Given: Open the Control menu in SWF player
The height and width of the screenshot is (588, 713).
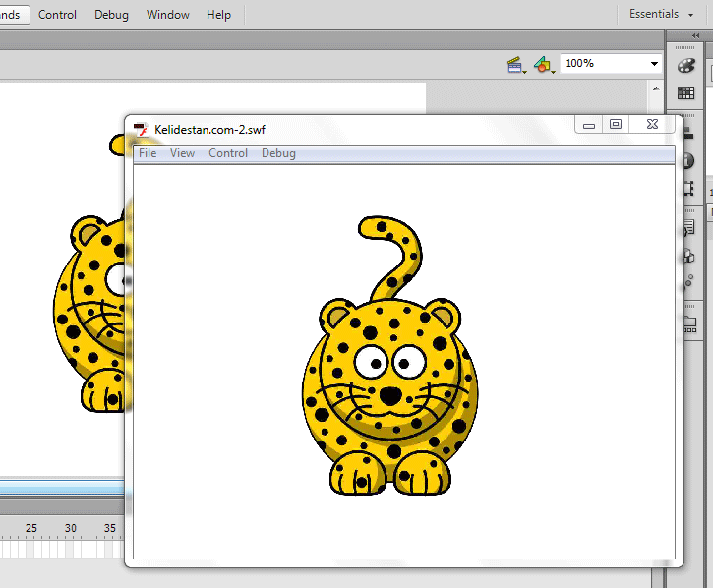Looking at the screenshot, I should click(228, 153).
